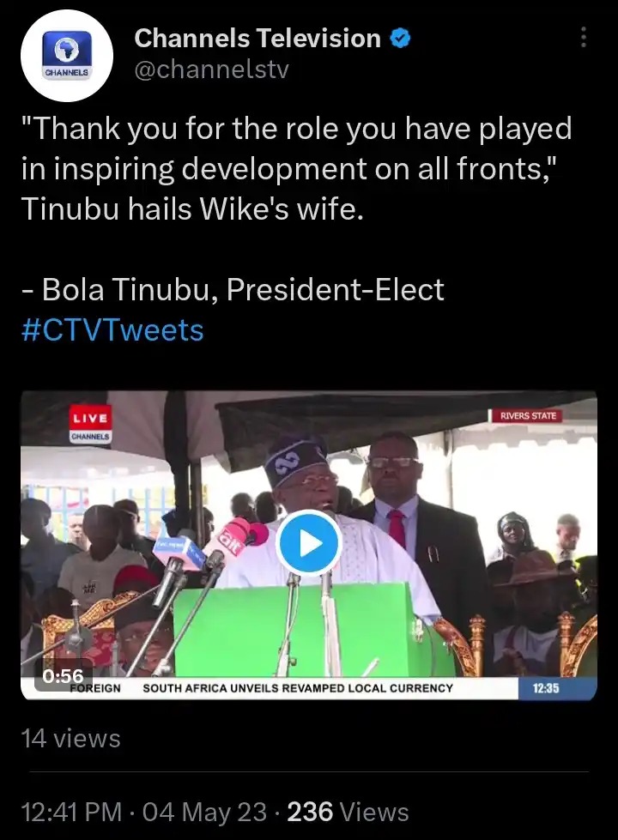Click the tweet text about Wike's wife

pos(296,168)
